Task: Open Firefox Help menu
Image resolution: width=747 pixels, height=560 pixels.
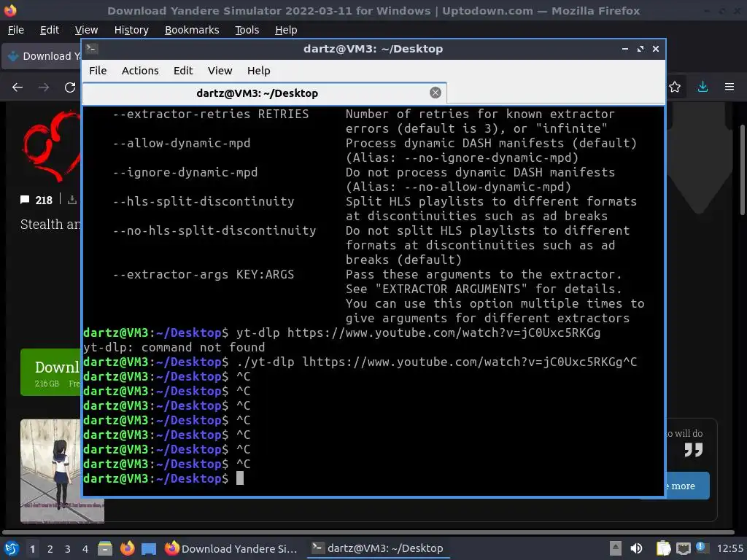Action: pos(286,30)
